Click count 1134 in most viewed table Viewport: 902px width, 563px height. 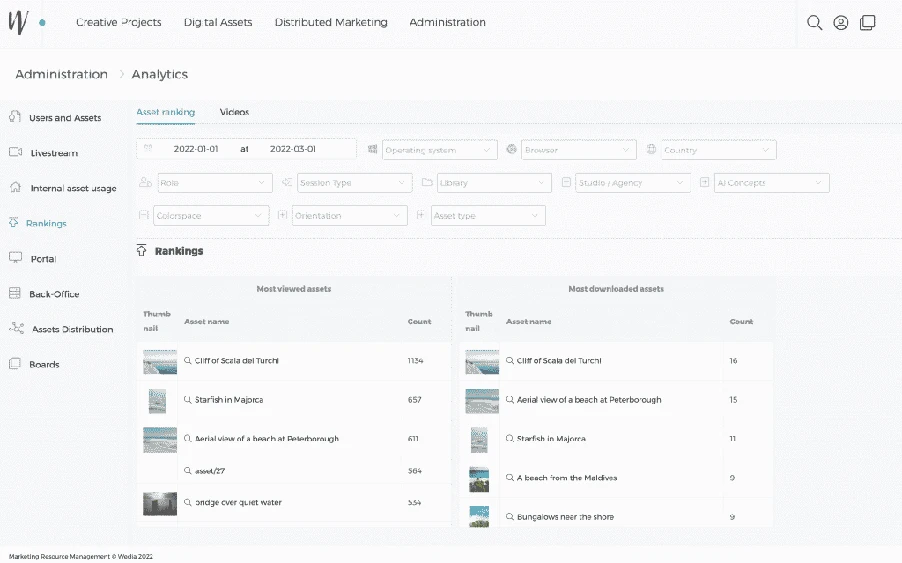(x=415, y=361)
